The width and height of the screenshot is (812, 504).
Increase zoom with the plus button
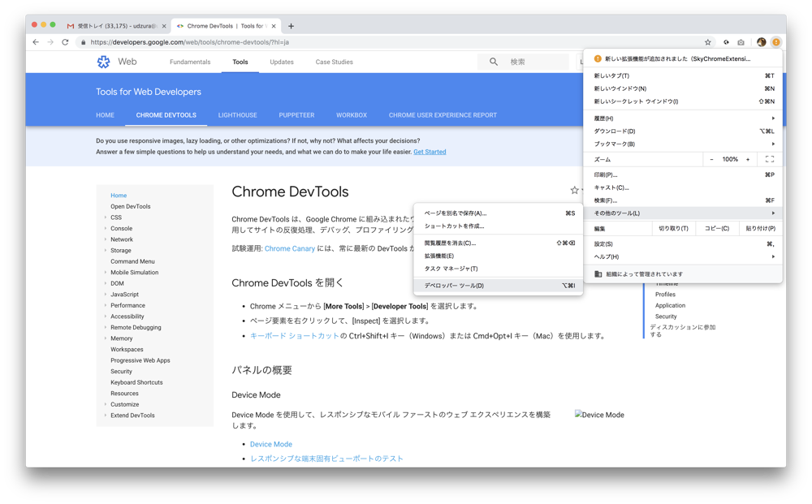tap(748, 160)
